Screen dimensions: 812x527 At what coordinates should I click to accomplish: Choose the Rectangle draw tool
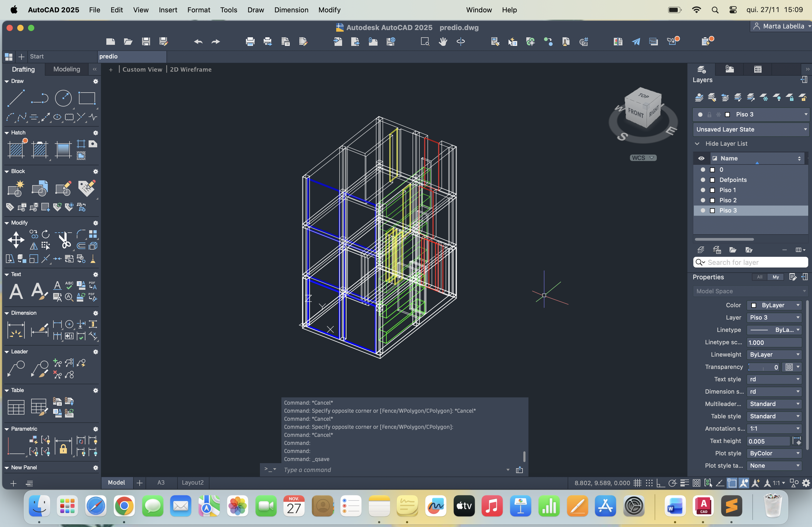click(x=87, y=98)
